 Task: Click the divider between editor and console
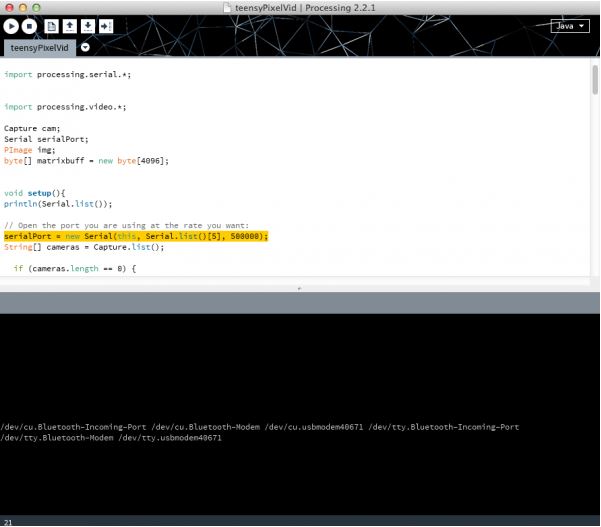(x=300, y=287)
